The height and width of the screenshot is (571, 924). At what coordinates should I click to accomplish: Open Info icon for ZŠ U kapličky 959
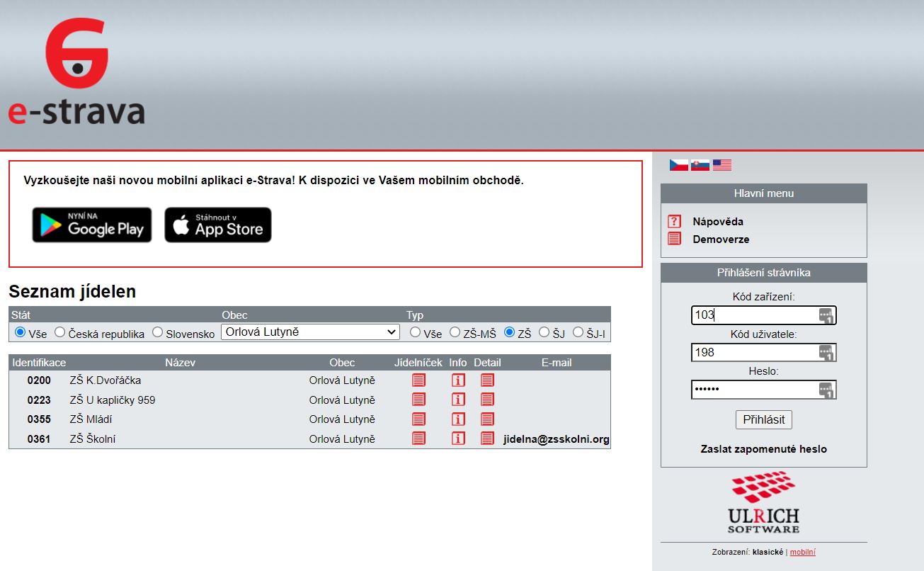click(458, 400)
